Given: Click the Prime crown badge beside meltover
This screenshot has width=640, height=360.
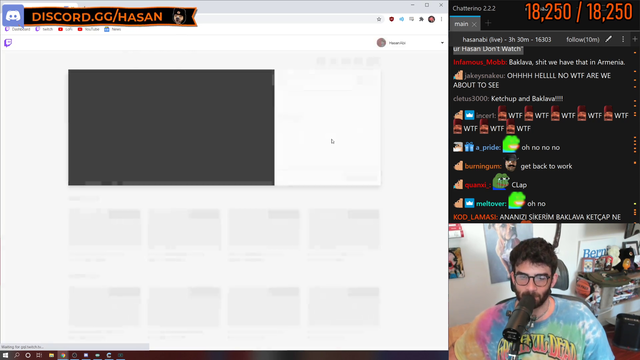Looking at the screenshot, I should pos(469,203).
